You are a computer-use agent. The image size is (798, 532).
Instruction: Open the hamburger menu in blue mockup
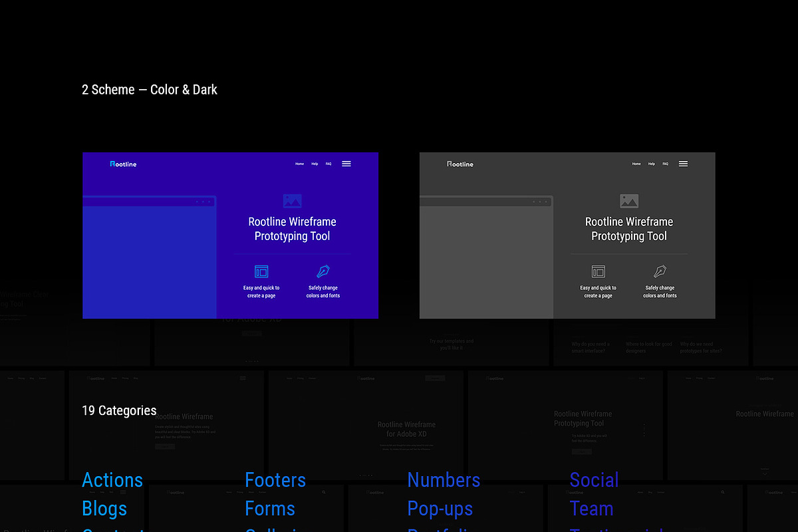[346, 164]
